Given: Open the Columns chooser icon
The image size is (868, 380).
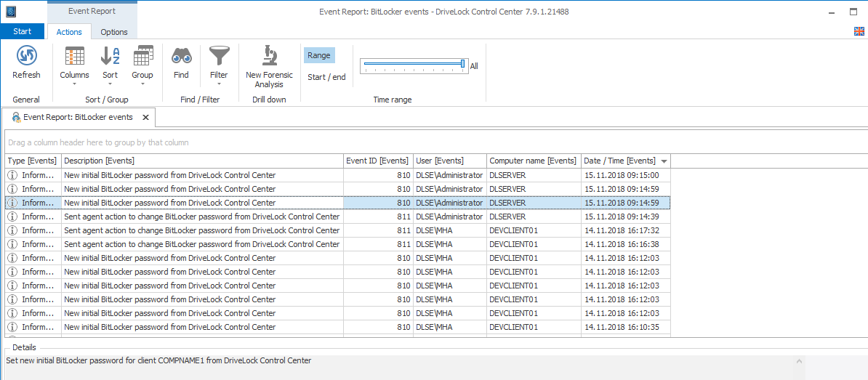Looking at the screenshot, I should [x=74, y=57].
